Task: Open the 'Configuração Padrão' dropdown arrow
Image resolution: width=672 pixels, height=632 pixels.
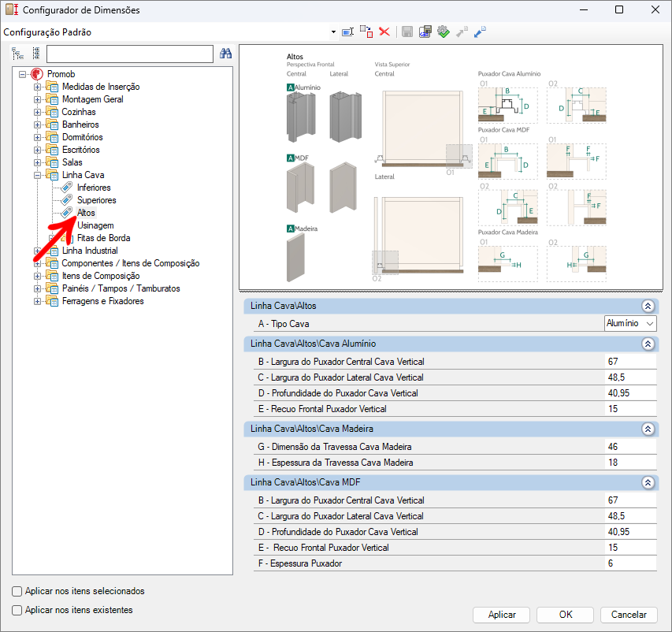Action: [x=334, y=32]
